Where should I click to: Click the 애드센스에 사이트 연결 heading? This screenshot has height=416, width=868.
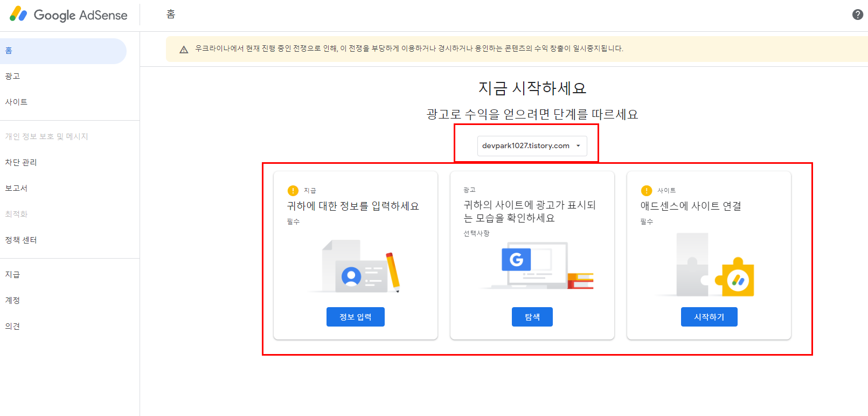[691, 206]
